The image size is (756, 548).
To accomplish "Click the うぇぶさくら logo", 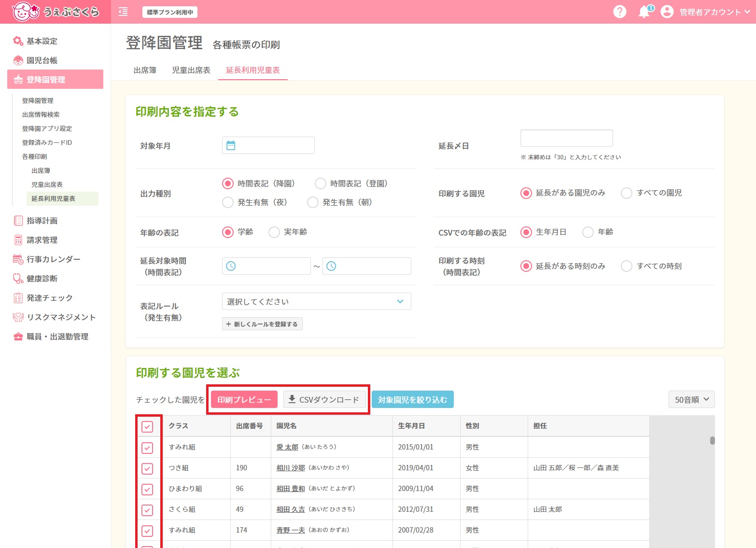I will 56,12.
